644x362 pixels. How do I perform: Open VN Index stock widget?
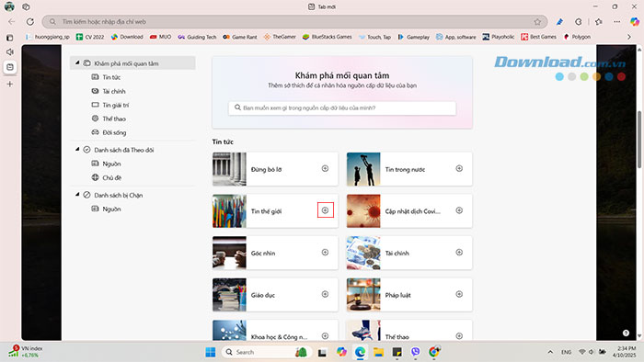click(x=26, y=351)
